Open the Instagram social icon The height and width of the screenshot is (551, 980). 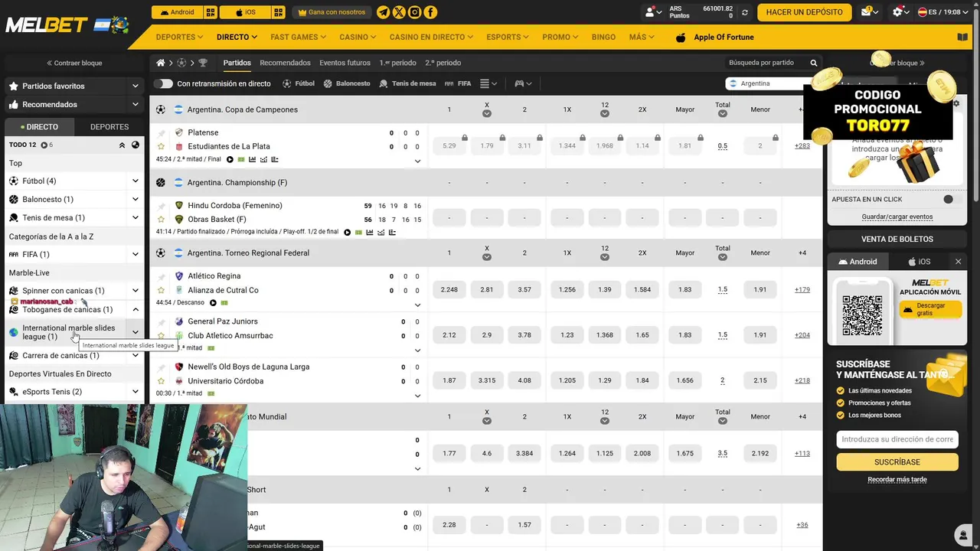415,12
